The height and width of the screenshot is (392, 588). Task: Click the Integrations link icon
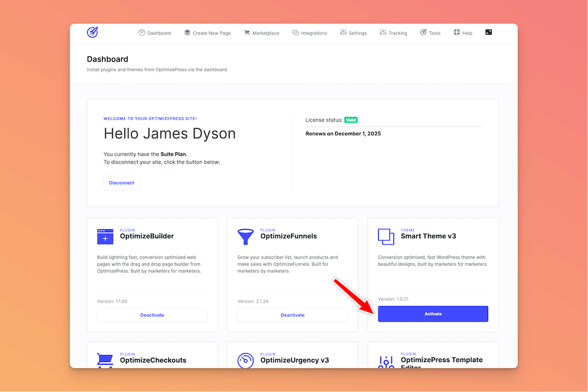click(296, 32)
